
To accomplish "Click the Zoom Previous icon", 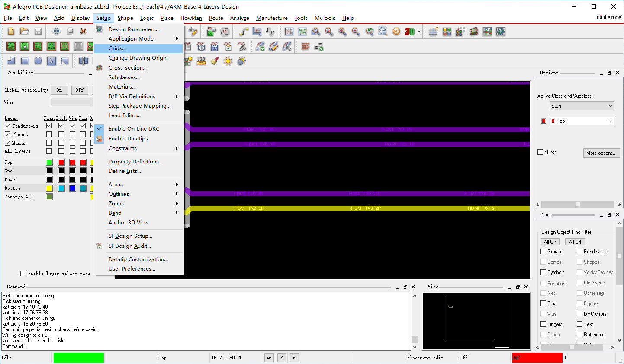I will pyautogui.click(x=369, y=31).
